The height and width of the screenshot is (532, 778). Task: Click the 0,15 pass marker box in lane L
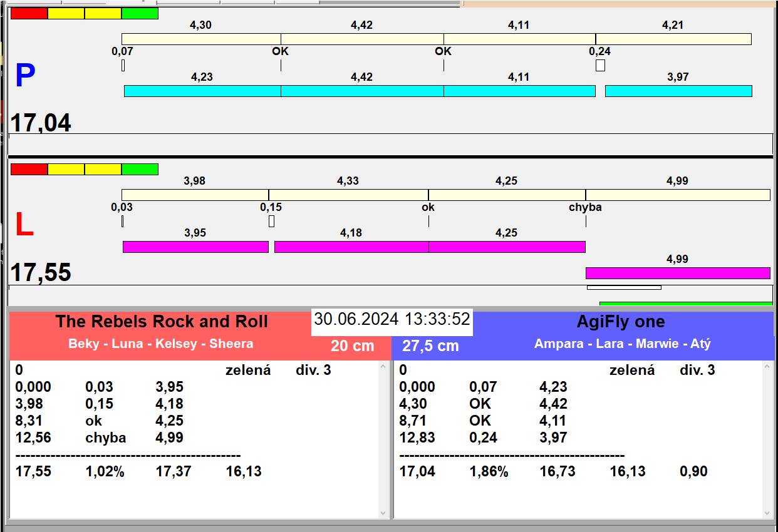coord(271,221)
